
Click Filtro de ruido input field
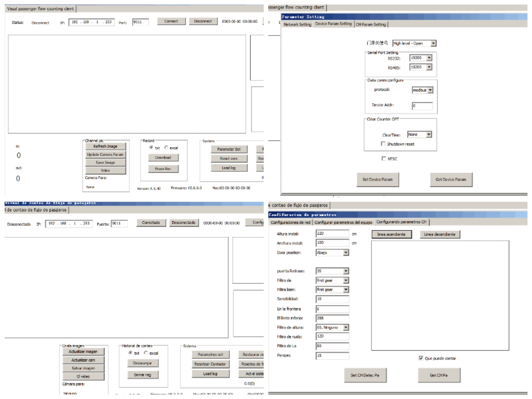pyautogui.click(x=332, y=336)
